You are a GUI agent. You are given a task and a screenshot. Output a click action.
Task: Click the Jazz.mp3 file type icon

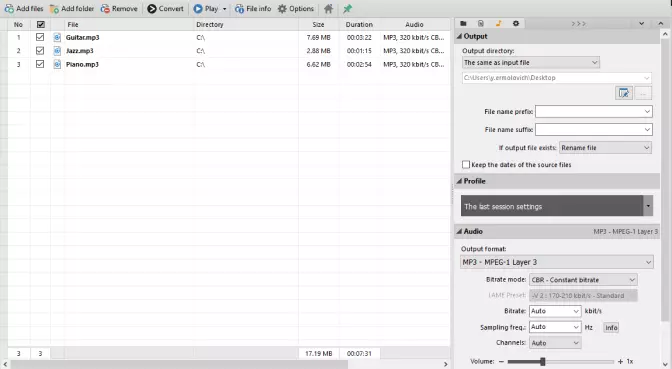click(57, 51)
